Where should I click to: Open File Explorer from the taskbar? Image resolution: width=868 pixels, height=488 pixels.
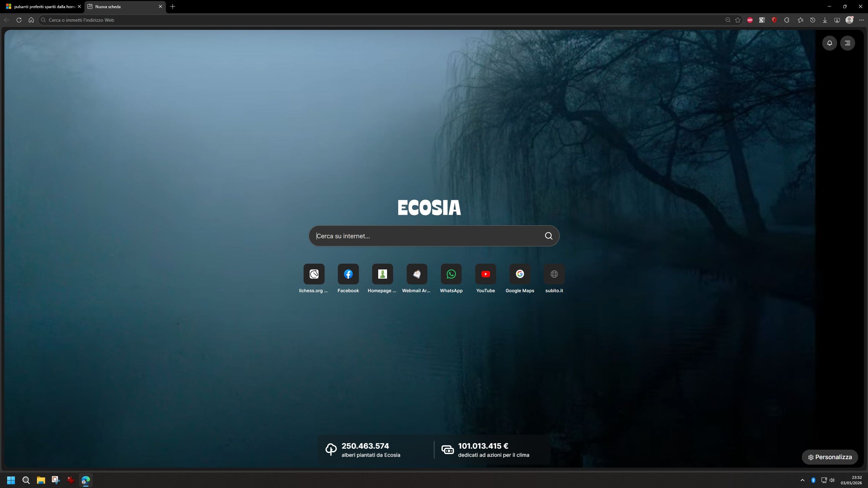coord(41,480)
